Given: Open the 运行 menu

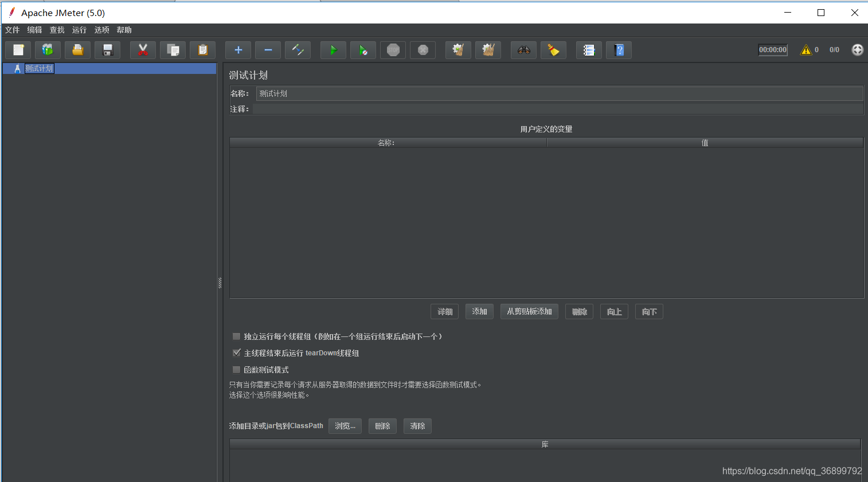Looking at the screenshot, I should tap(79, 30).
